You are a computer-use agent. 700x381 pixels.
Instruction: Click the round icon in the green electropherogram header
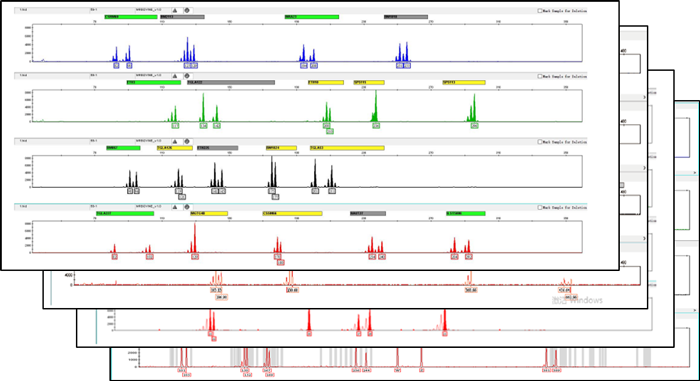coord(187,76)
